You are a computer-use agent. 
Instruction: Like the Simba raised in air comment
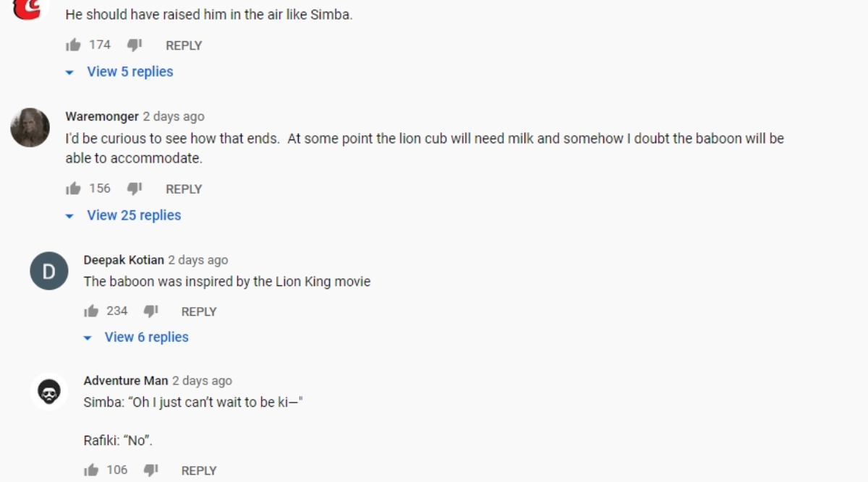coord(73,46)
